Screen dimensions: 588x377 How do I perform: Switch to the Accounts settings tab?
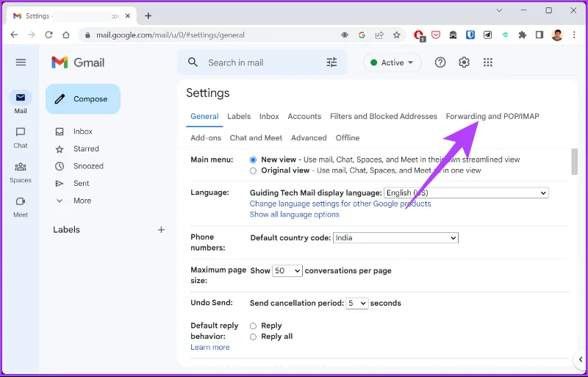pyautogui.click(x=304, y=116)
